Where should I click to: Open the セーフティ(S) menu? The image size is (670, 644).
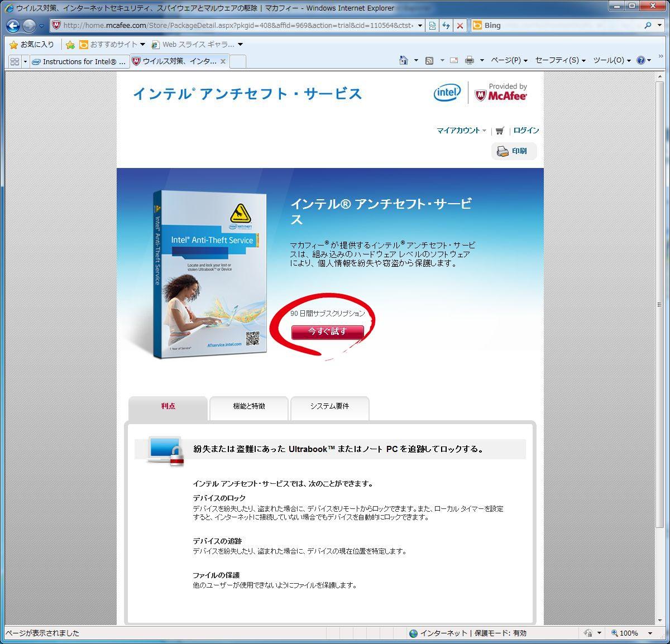click(x=560, y=60)
